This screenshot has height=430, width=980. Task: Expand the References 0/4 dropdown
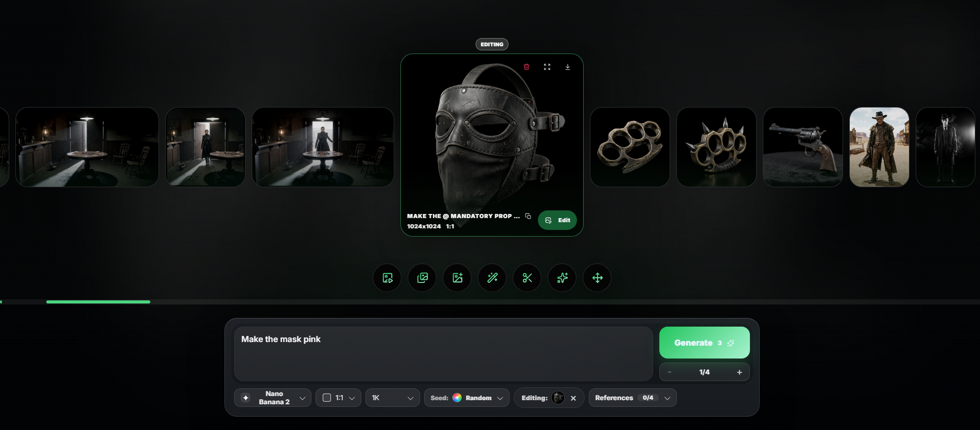pos(633,398)
